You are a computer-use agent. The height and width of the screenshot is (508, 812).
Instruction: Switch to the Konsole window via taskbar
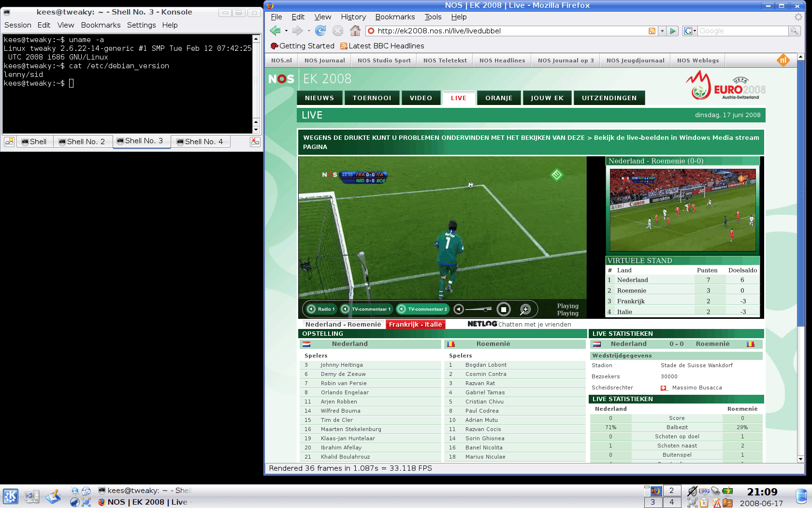pyautogui.click(x=144, y=491)
